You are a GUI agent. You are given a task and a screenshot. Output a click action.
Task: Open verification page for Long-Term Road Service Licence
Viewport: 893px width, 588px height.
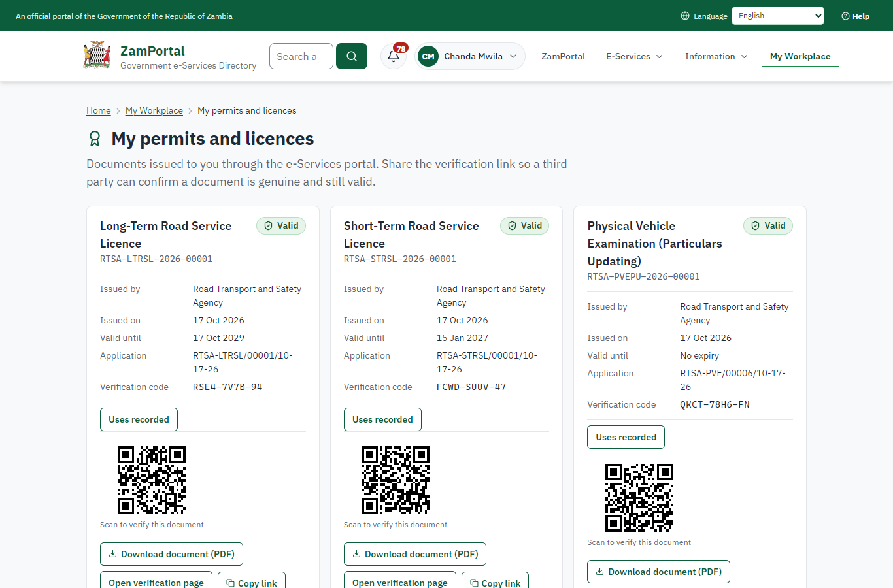pyautogui.click(x=156, y=580)
